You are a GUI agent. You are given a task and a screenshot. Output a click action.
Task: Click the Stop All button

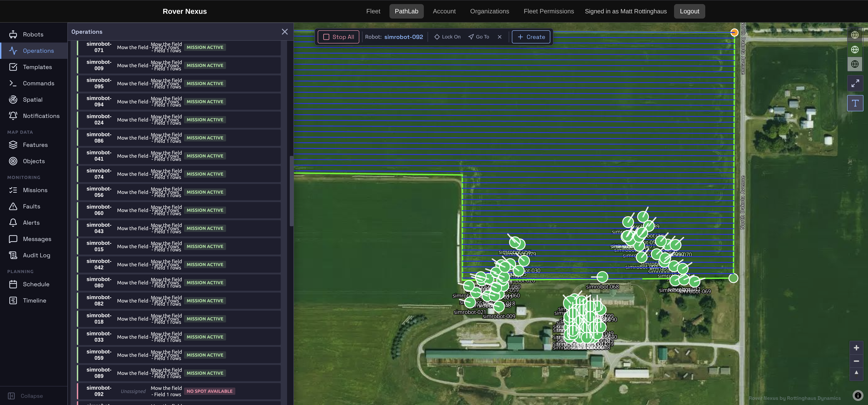[x=338, y=37]
